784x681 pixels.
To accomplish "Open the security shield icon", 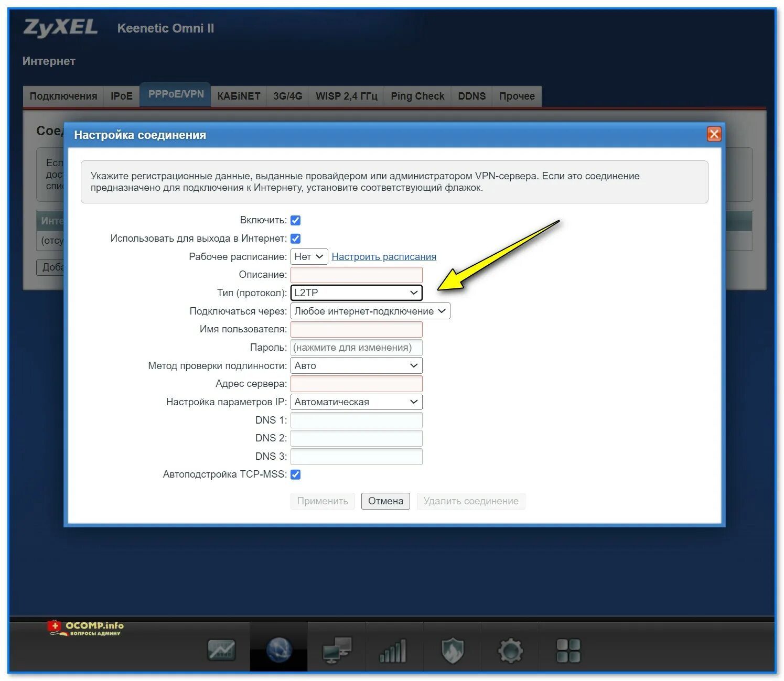I will pyautogui.click(x=452, y=651).
